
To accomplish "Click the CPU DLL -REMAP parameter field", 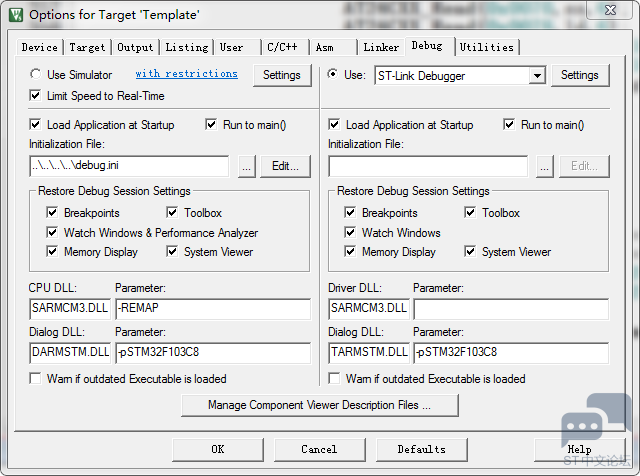I will click(212, 309).
